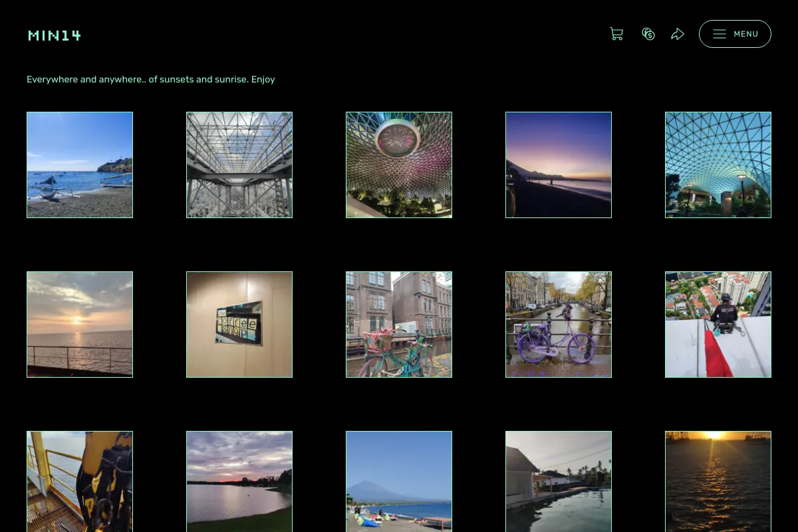Open the blue glass lattice dome photo
The height and width of the screenshot is (532, 798).
pyautogui.click(x=718, y=165)
